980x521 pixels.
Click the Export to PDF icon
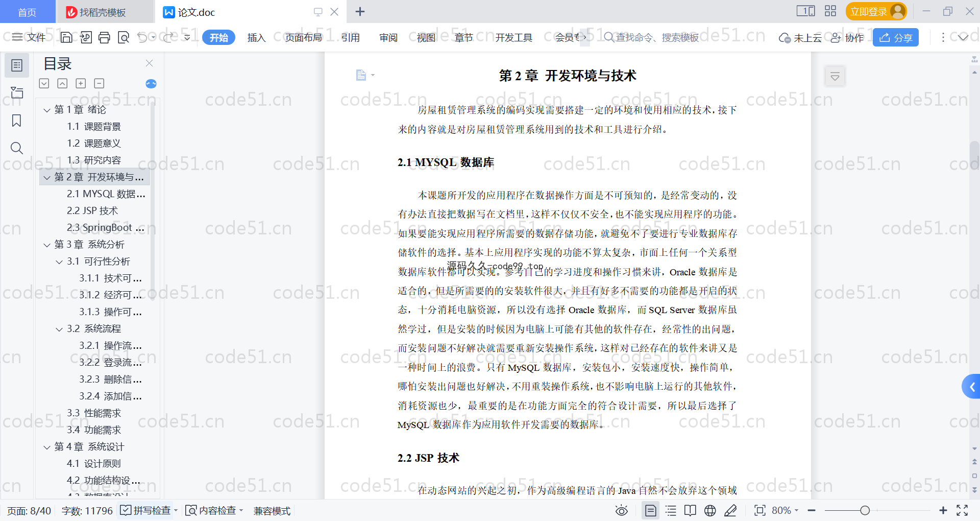point(86,37)
